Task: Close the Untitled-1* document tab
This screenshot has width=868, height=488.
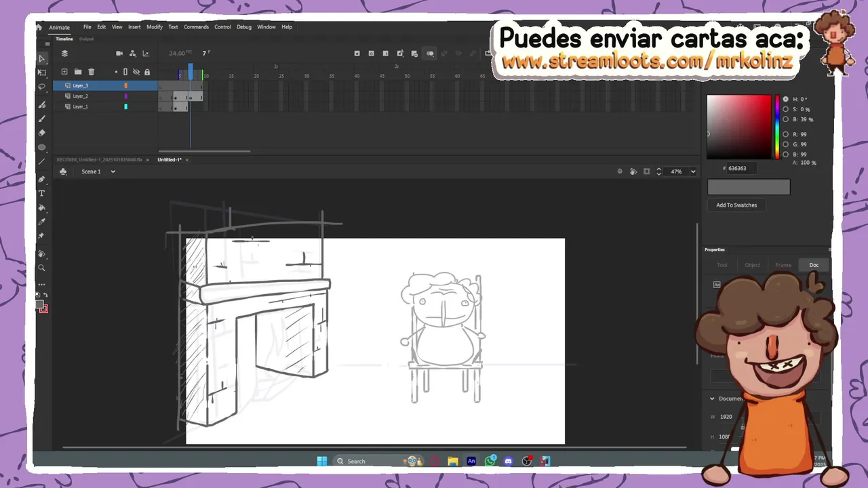Action: [187, 160]
